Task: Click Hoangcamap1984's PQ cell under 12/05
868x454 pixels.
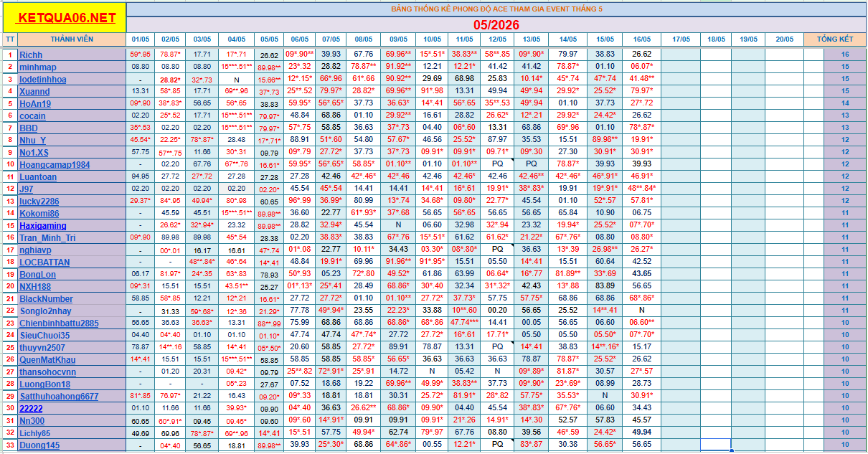Action: tap(498, 164)
